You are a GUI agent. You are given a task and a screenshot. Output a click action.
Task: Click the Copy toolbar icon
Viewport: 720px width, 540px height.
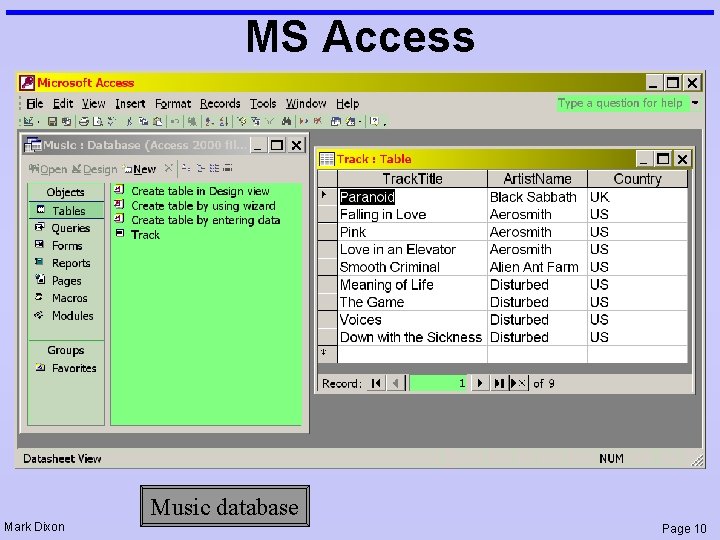pos(143,121)
